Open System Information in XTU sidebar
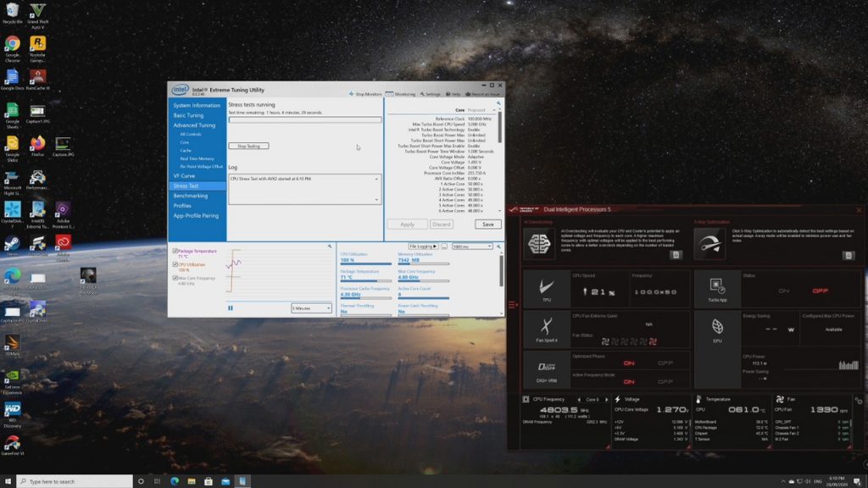The image size is (868, 488). [x=197, y=105]
